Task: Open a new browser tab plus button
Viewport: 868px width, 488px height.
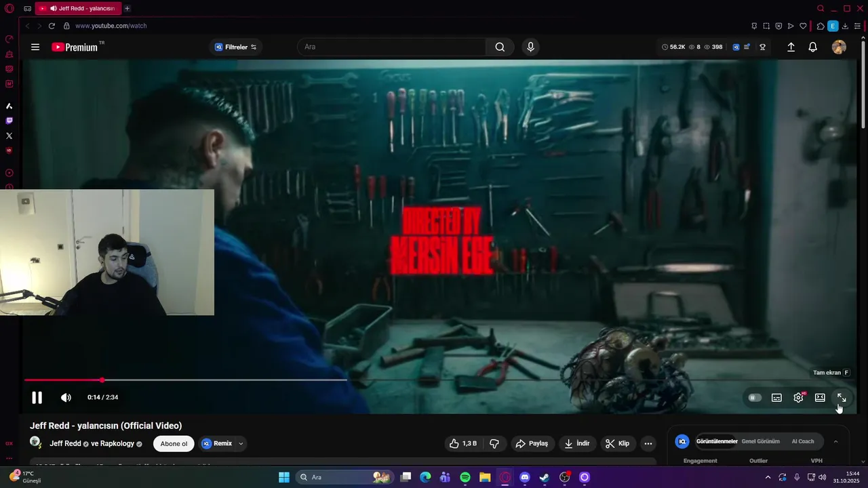Action: (x=127, y=8)
